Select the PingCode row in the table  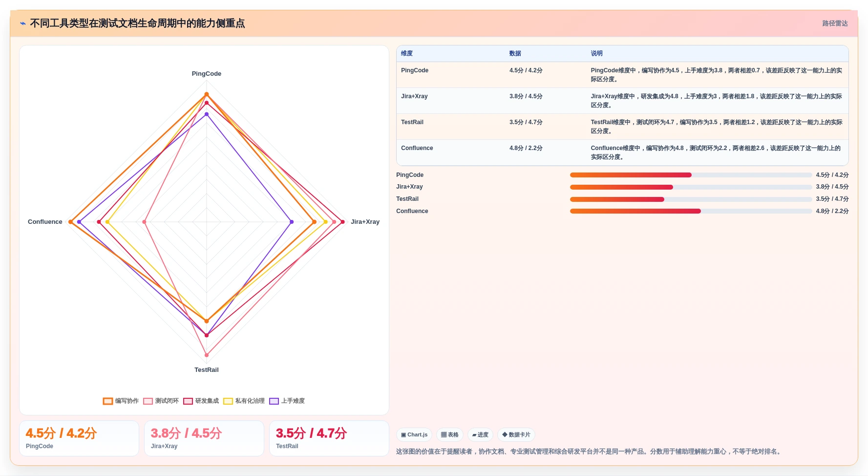pyautogui.click(x=622, y=75)
